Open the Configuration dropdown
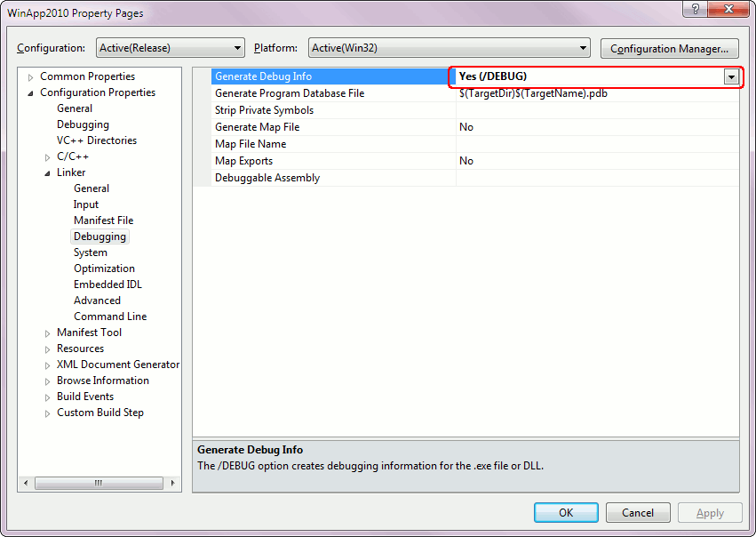This screenshot has width=756, height=537. click(x=237, y=48)
